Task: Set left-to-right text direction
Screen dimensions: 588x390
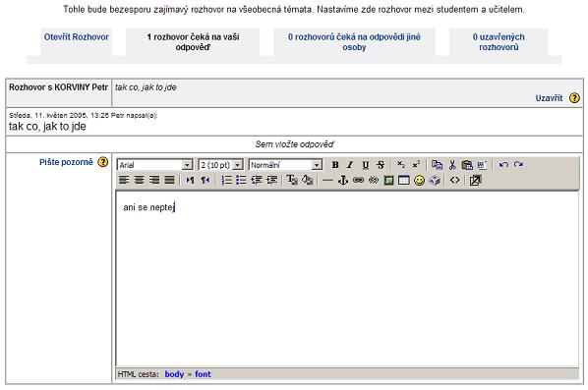Action: tap(190, 180)
